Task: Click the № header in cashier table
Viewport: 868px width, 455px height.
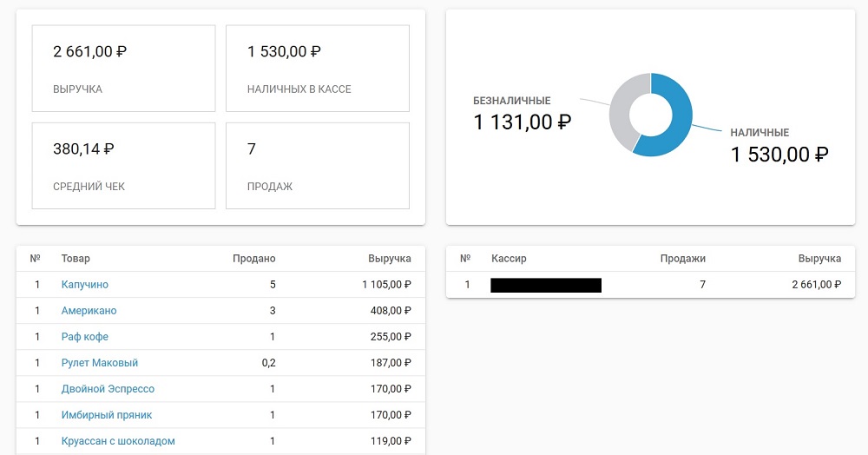Action: click(x=465, y=259)
